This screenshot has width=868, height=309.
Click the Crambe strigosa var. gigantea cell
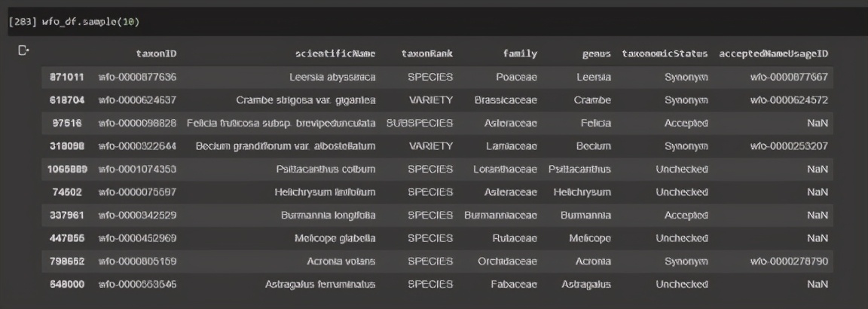tap(306, 100)
